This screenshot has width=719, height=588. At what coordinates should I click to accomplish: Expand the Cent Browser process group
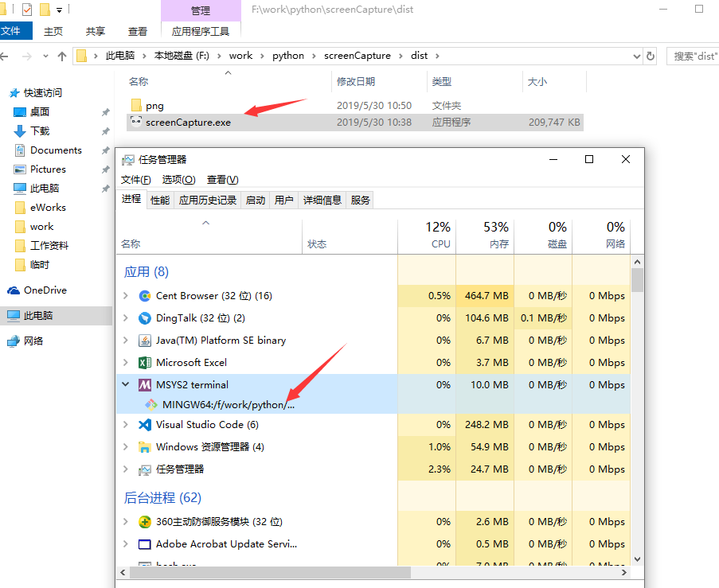pyautogui.click(x=126, y=296)
